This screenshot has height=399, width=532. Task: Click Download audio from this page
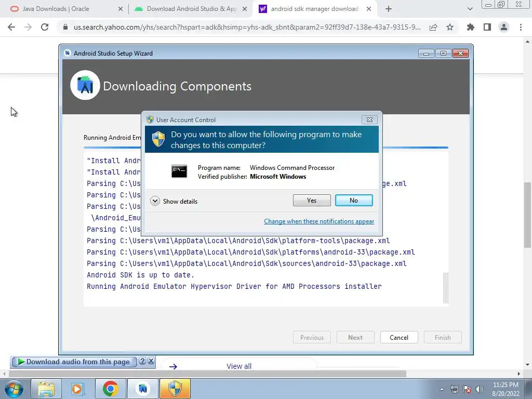[x=74, y=362]
